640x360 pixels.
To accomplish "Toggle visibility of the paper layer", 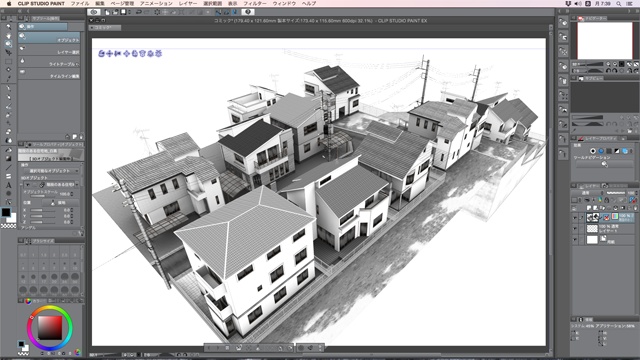I will point(575,240).
